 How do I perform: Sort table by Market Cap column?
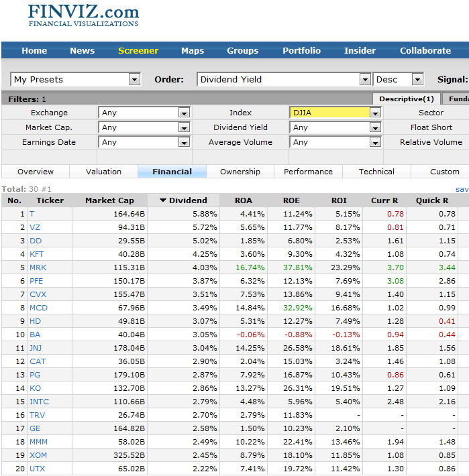pos(109,200)
